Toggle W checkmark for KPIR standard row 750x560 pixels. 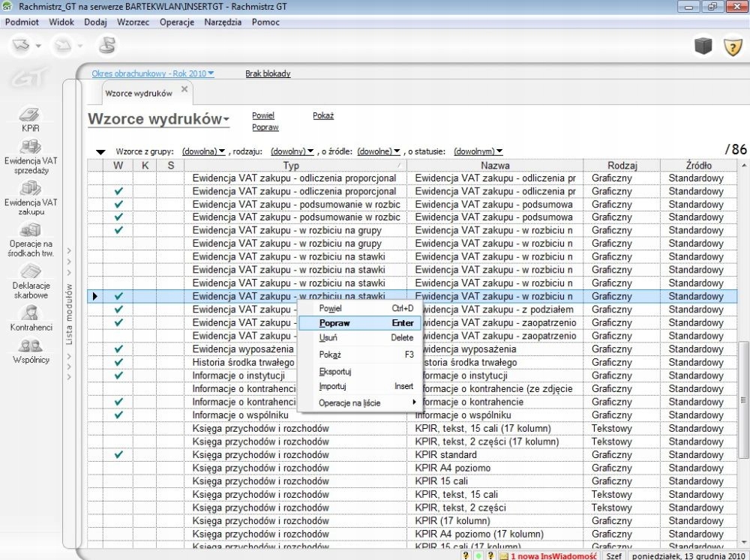point(118,455)
